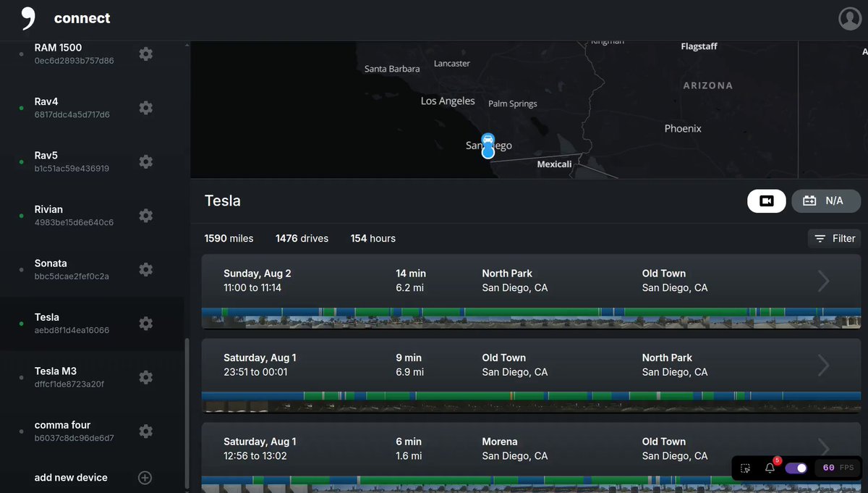Click the 1590 miles statistic
Image resolution: width=868 pixels, height=493 pixels.
click(x=229, y=238)
